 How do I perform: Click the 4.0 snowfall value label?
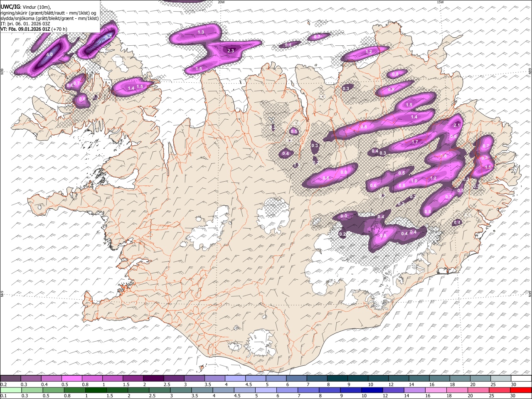pyautogui.click(x=49, y=54)
